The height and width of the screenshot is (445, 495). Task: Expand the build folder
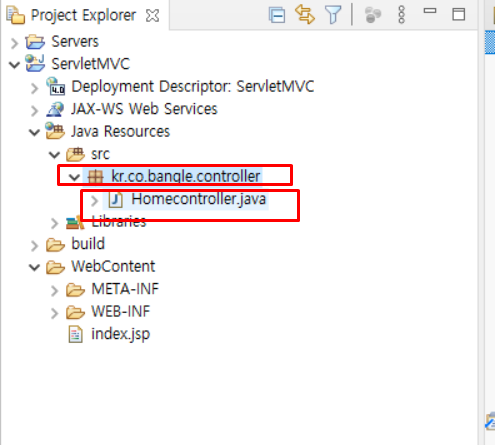point(34,246)
